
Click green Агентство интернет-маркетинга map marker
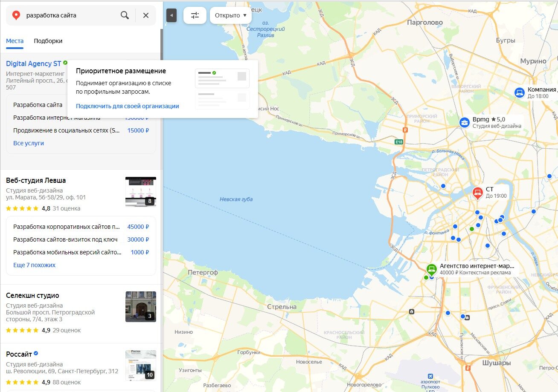(x=431, y=269)
